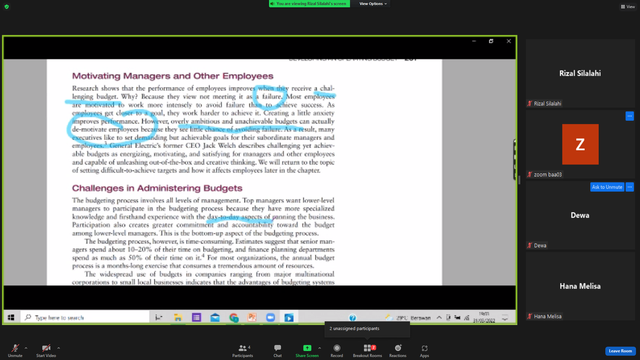640x360 pixels.
Task: Click the clock and date in shared taskbar
Action: (x=484, y=317)
